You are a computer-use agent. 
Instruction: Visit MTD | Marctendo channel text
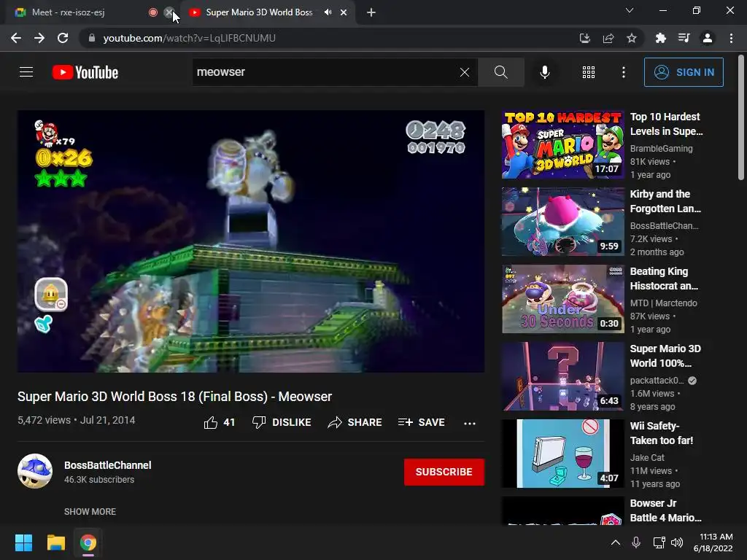coord(663,303)
